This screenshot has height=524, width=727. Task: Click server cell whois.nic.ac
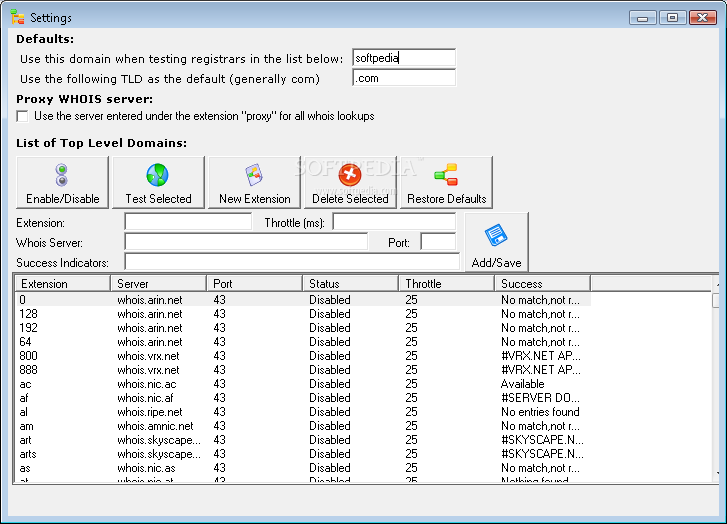[x=147, y=384]
